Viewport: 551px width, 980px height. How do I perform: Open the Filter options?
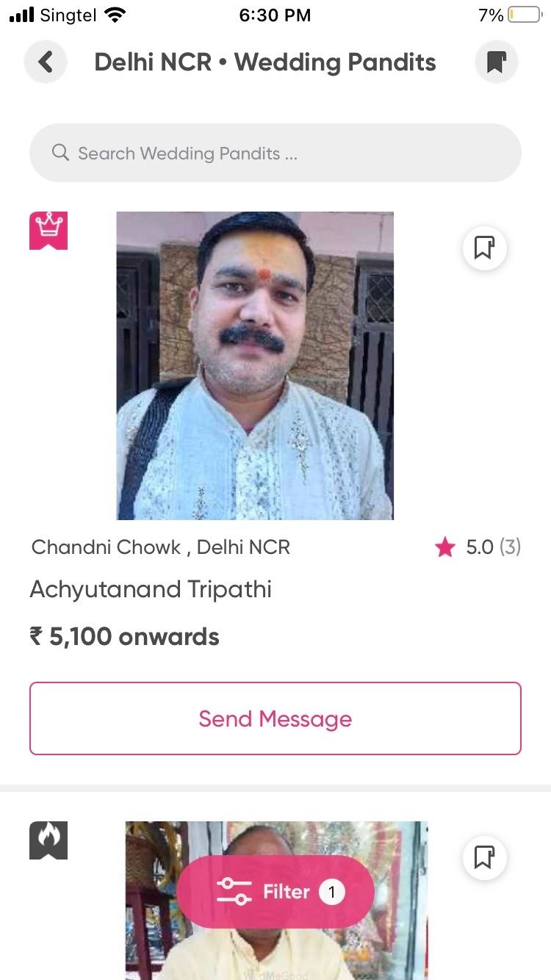[275, 892]
